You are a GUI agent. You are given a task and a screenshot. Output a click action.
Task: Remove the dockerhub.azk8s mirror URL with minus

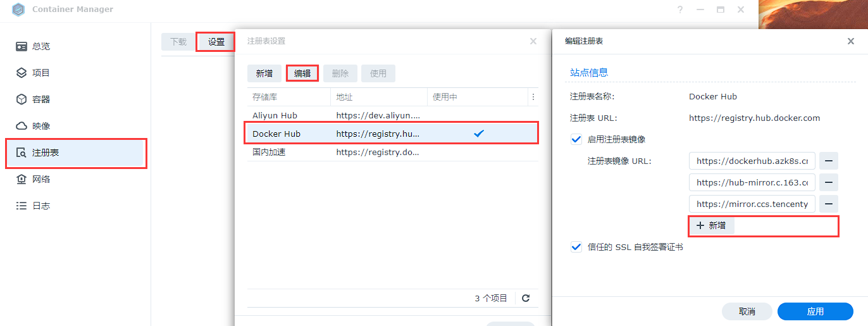tap(828, 161)
